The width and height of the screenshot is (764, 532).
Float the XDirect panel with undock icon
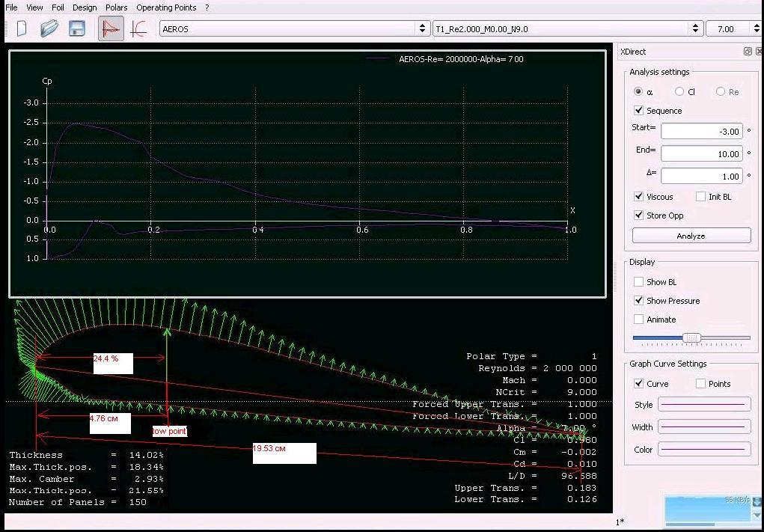pos(748,52)
